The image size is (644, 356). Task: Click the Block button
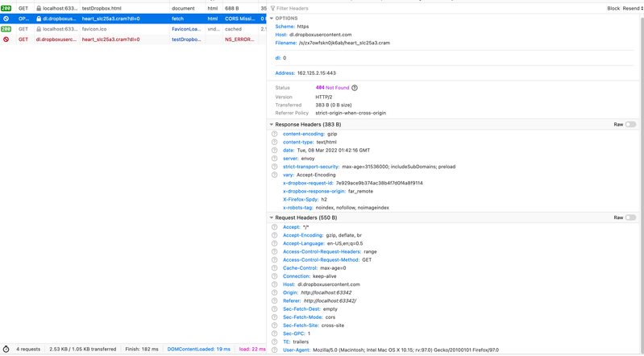click(x=613, y=8)
